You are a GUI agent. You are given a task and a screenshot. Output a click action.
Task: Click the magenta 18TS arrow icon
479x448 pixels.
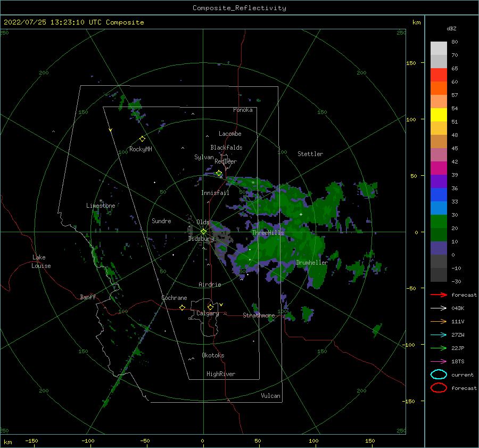click(439, 362)
